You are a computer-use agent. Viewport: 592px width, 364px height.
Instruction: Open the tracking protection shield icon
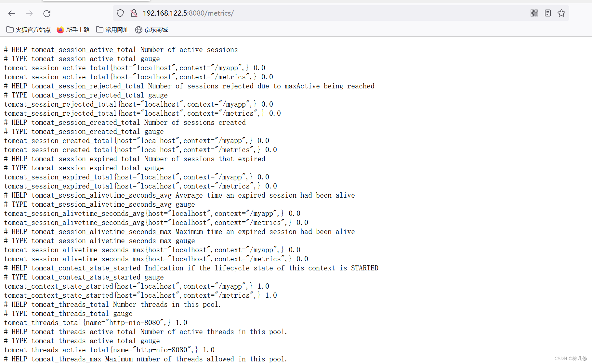click(120, 13)
